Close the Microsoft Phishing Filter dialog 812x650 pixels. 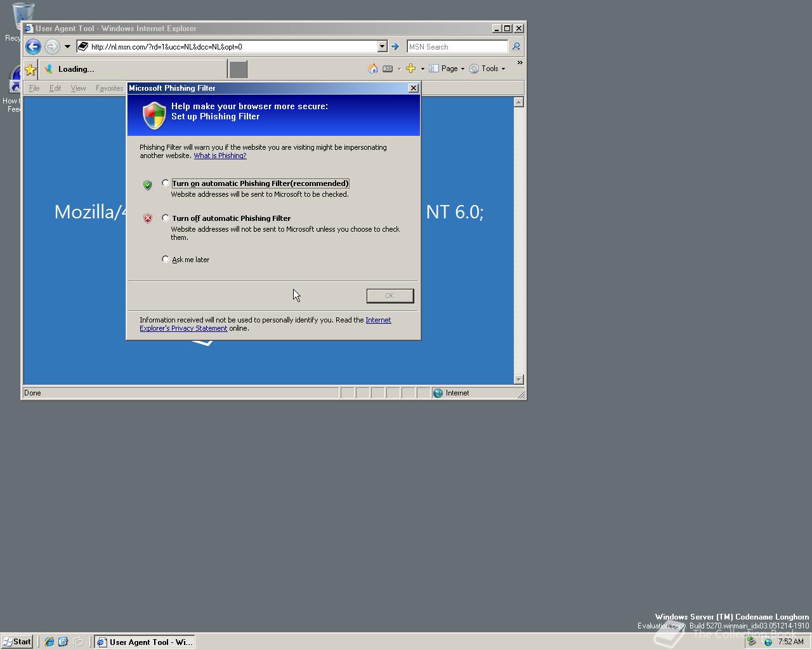tap(414, 88)
